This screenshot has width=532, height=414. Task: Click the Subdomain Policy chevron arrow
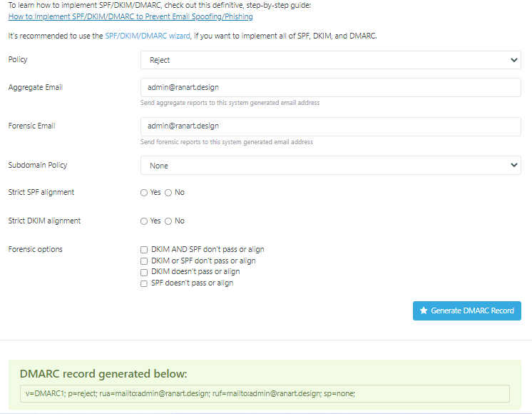[513, 166]
